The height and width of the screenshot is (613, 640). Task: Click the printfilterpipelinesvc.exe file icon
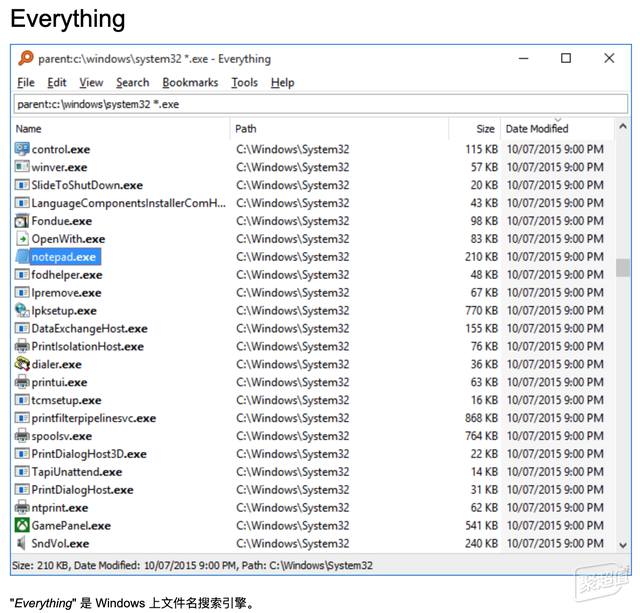pos(22,418)
